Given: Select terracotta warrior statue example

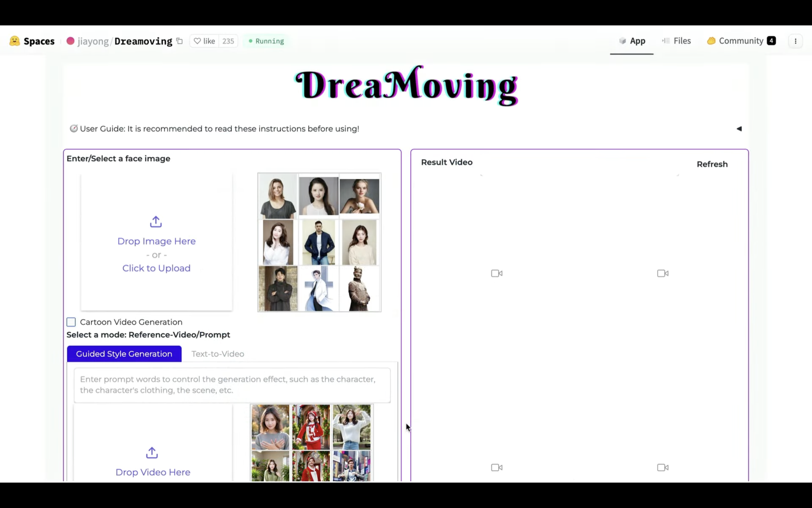Looking at the screenshot, I should click(x=359, y=289).
